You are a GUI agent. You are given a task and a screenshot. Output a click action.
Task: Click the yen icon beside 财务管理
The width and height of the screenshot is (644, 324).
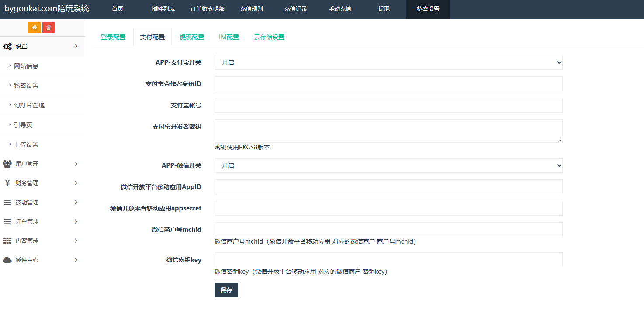pos(7,183)
